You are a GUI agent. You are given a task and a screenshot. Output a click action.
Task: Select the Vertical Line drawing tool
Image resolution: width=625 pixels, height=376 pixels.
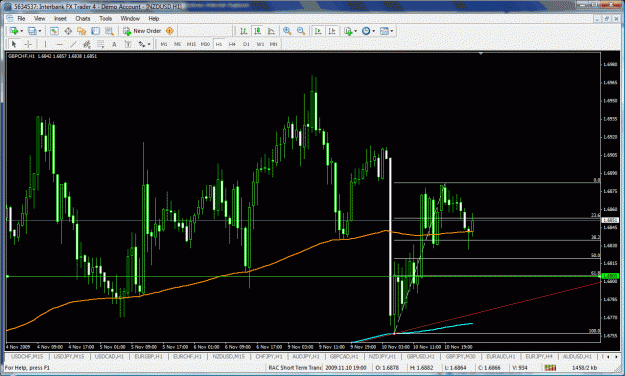(45, 44)
